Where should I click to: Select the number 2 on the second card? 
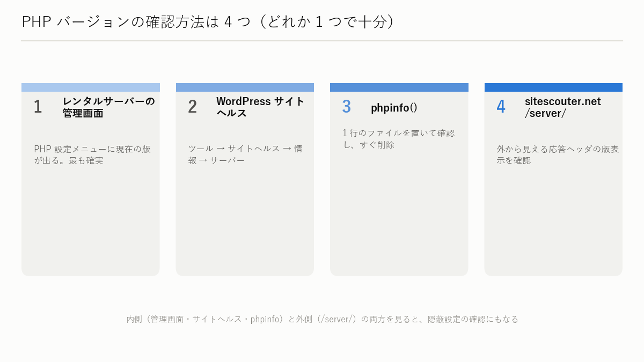[x=192, y=107]
